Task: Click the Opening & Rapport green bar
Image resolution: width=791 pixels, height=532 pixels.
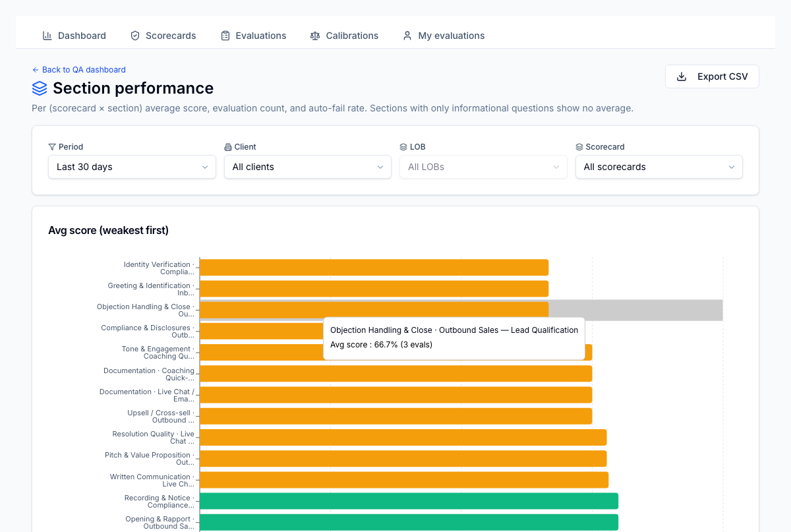Action: [x=409, y=522]
